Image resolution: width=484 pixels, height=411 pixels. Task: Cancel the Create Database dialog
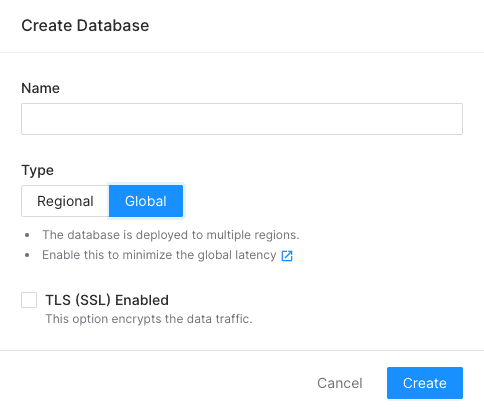click(x=340, y=383)
